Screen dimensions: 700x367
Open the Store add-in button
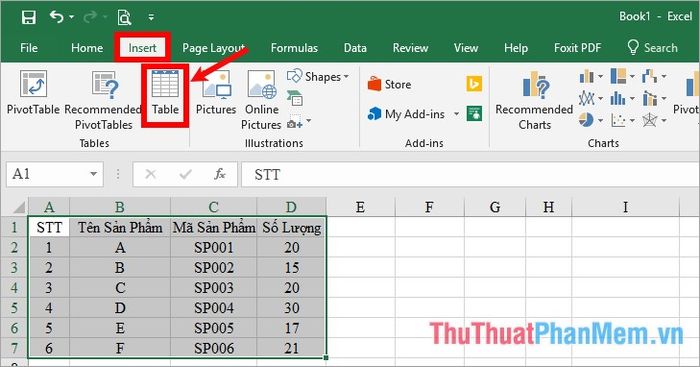(x=389, y=84)
